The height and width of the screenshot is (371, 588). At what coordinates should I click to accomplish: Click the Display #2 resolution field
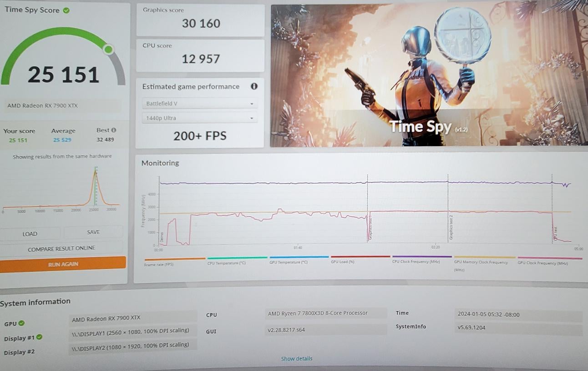click(133, 346)
